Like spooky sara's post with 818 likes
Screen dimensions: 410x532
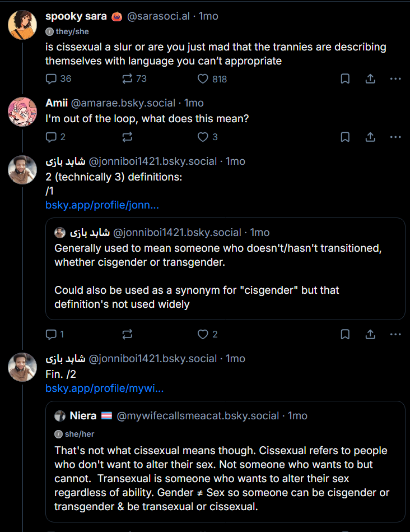[x=203, y=79]
